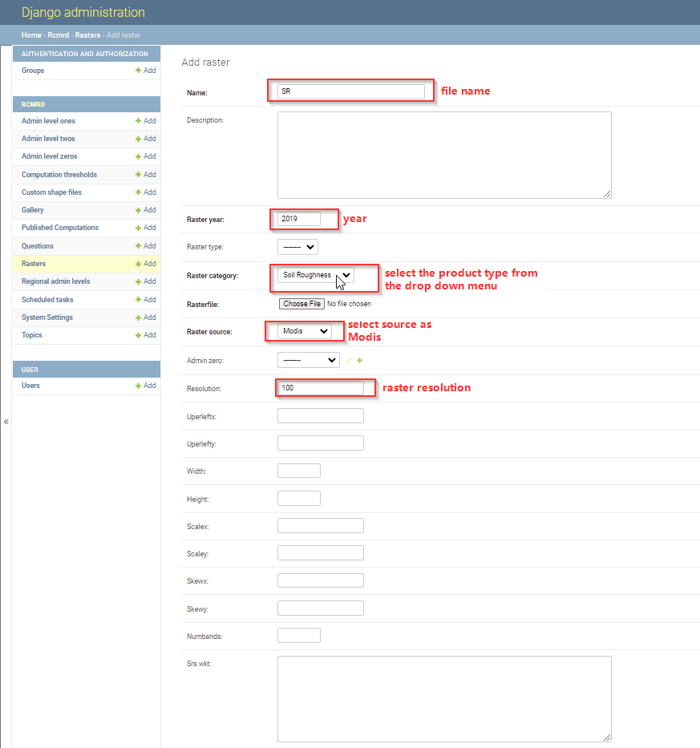Open the Raster source dropdown showing Modis
Image resolution: width=700 pixels, height=748 pixels.
click(x=305, y=331)
